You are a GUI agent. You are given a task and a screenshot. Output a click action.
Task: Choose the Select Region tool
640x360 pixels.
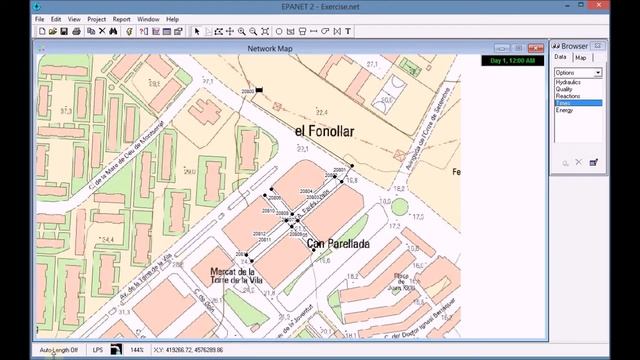219,31
